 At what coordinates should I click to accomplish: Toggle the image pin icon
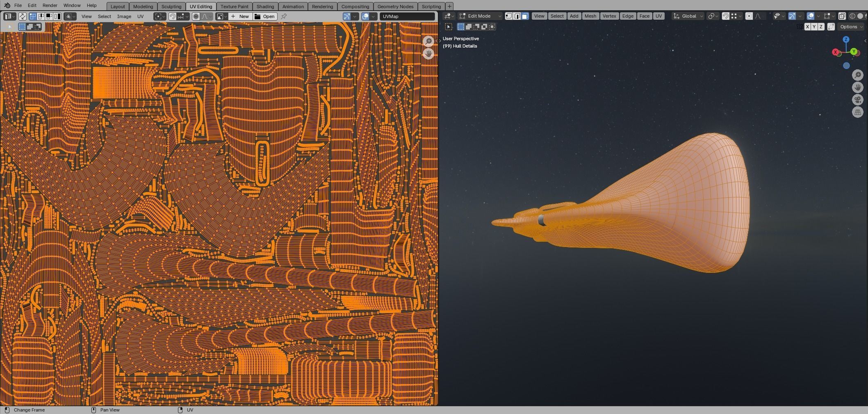click(x=284, y=16)
